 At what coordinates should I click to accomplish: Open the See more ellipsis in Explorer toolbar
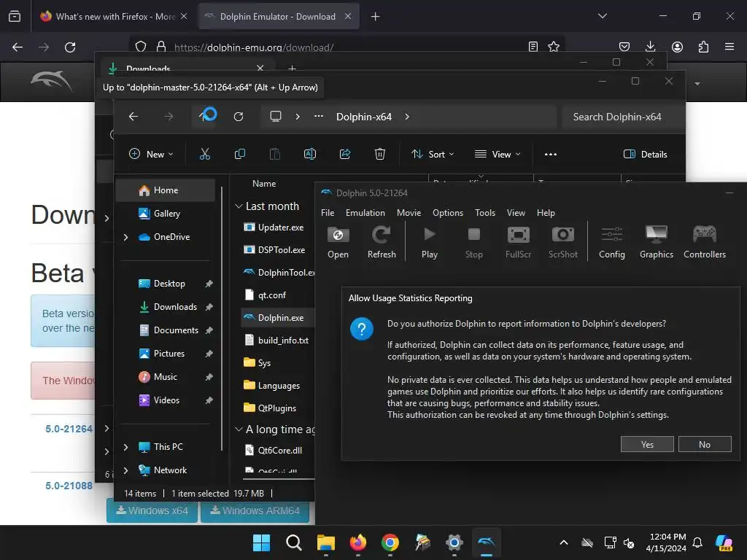[x=551, y=154]
